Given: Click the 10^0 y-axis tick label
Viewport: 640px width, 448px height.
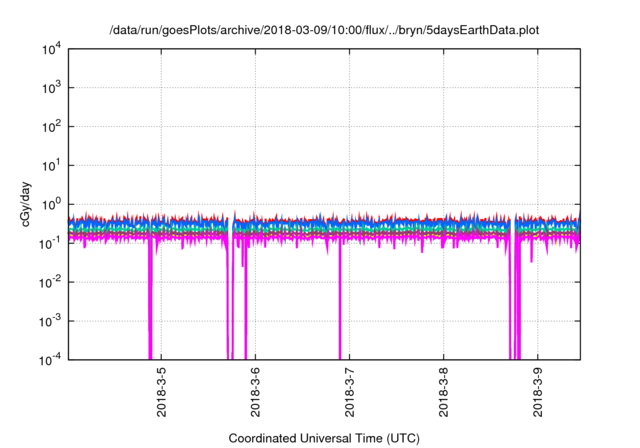Looking at the screenshot, I should click(x=52, y=204).
